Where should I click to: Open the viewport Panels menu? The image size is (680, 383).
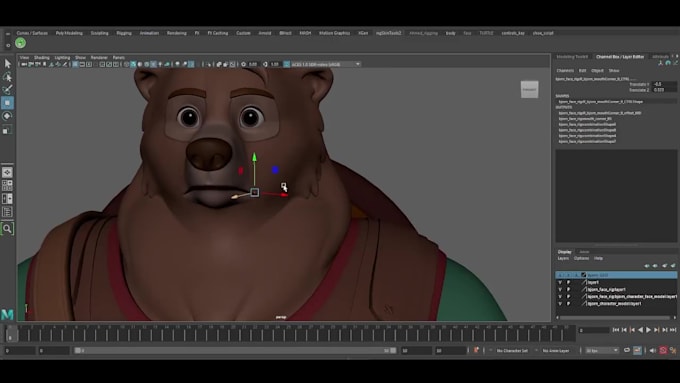(118, 57)
